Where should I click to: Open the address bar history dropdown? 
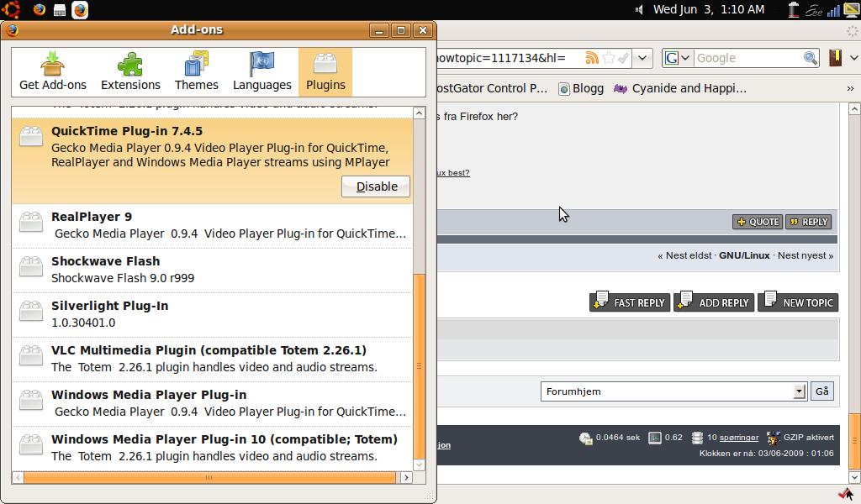(x=642, y=58)
